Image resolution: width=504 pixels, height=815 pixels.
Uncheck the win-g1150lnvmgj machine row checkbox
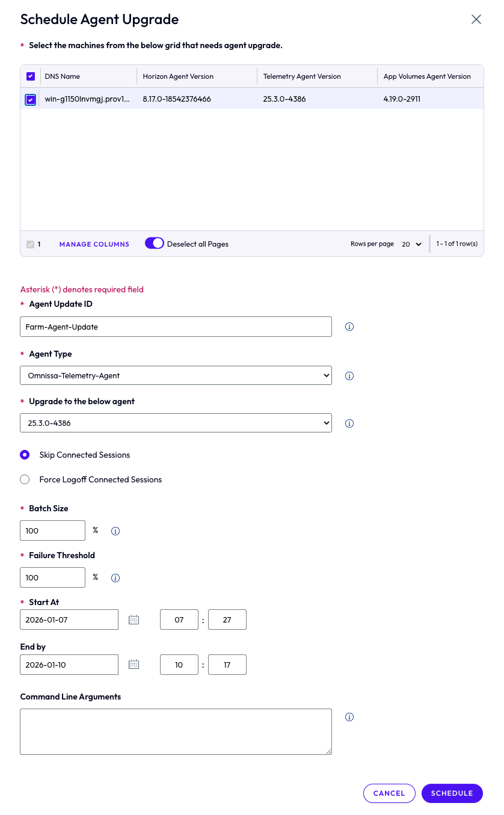[31, 100]
